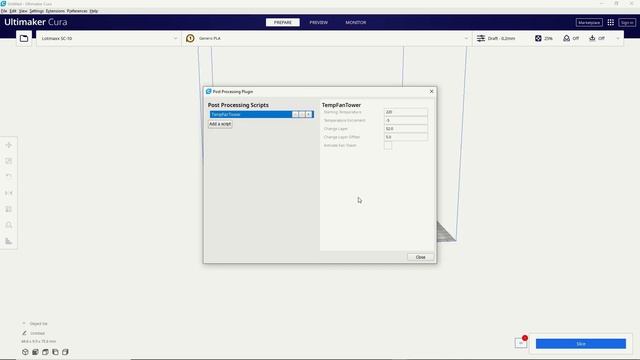Click the Change Layer Offset input field
Image resolution: width=640 pixels, height=360 pixels.
[406, 137]
